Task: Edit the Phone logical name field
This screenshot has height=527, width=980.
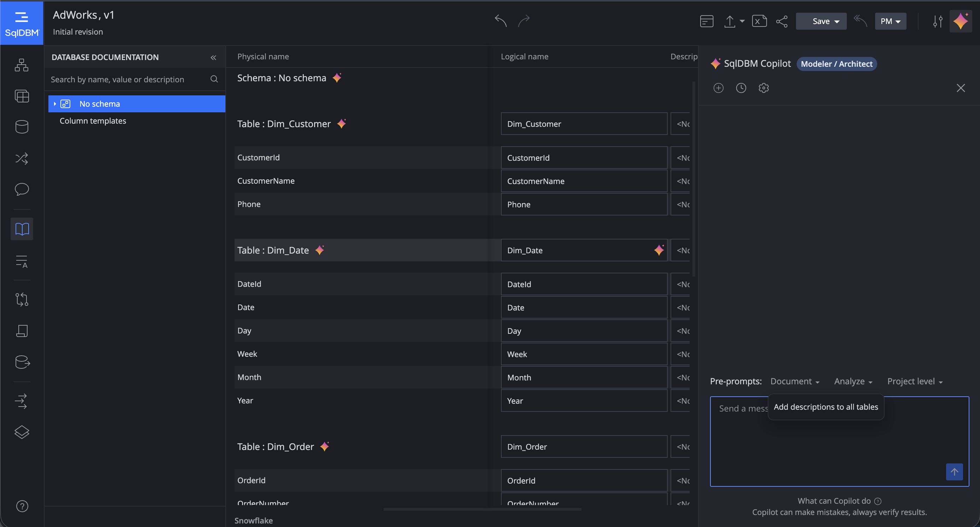Action: click(584, 204)
